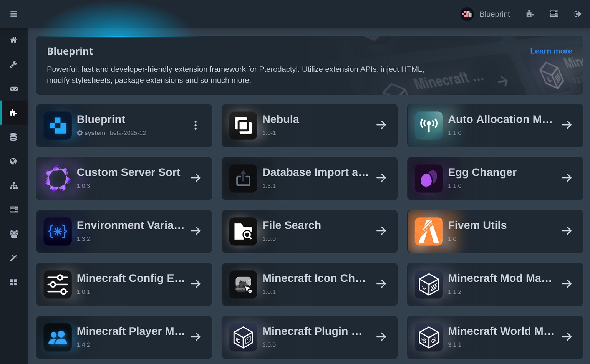Open the wrench settings sidebar icon
The image size is (590, 364).
coord(13,64)
